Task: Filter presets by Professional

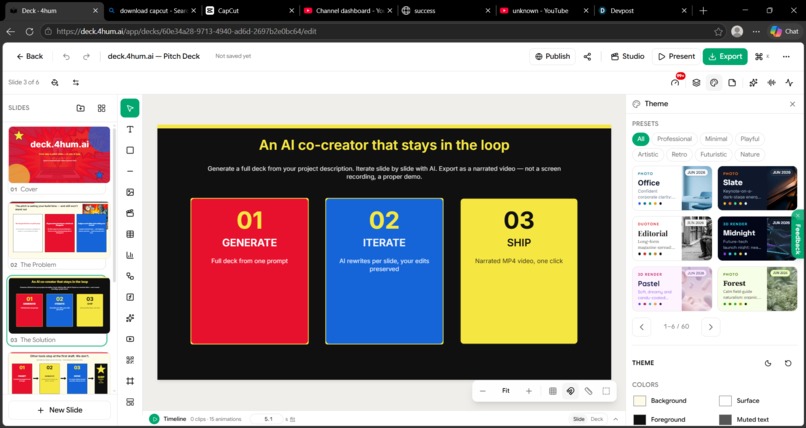Action: click(674, 139)
